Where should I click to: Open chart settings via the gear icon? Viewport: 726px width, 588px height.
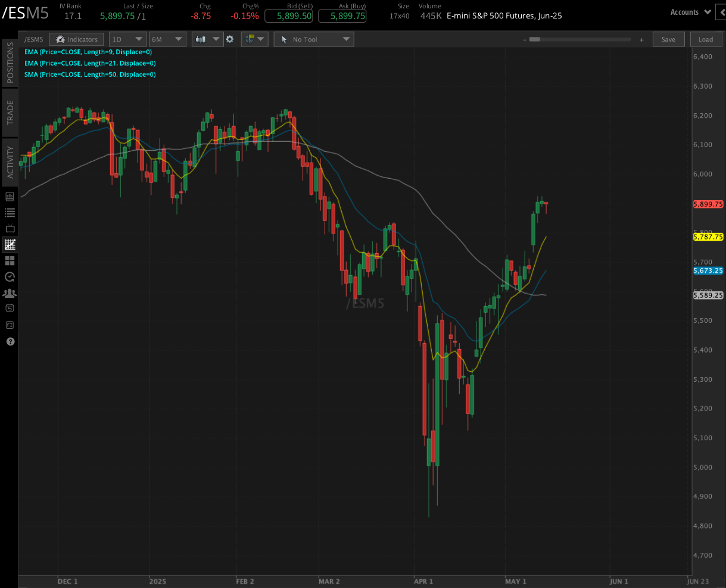pos(229,39)
